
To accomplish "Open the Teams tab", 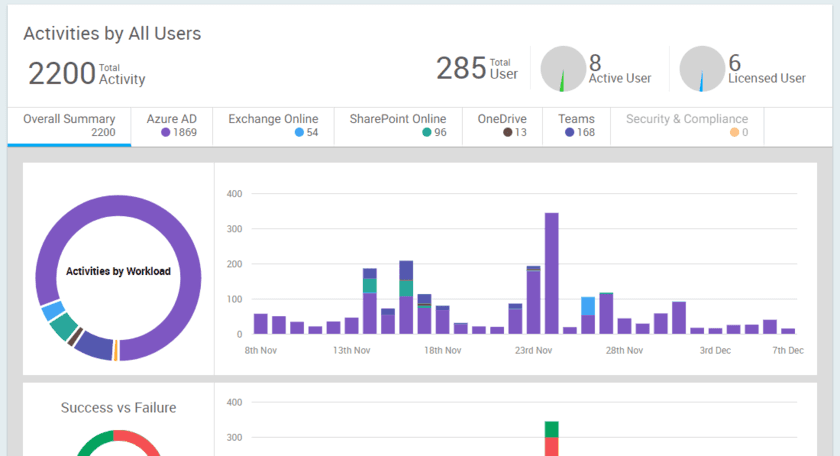I will (x=576, y=125).
